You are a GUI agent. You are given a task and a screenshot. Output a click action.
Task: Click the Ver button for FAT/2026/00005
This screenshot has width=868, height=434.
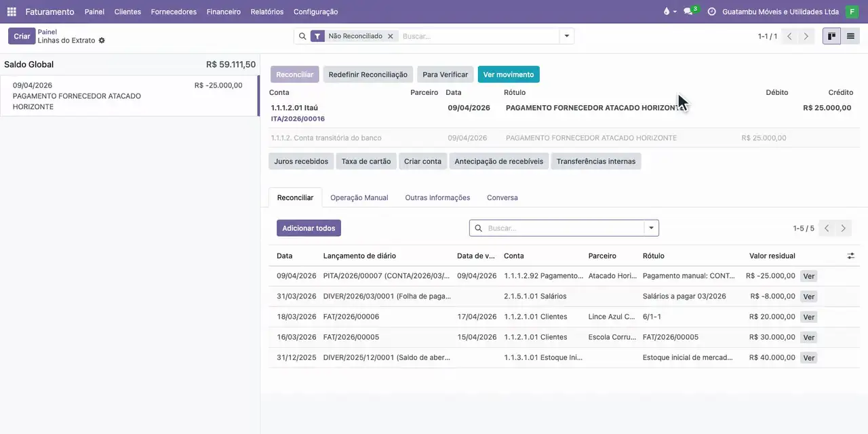pos(808,337)
